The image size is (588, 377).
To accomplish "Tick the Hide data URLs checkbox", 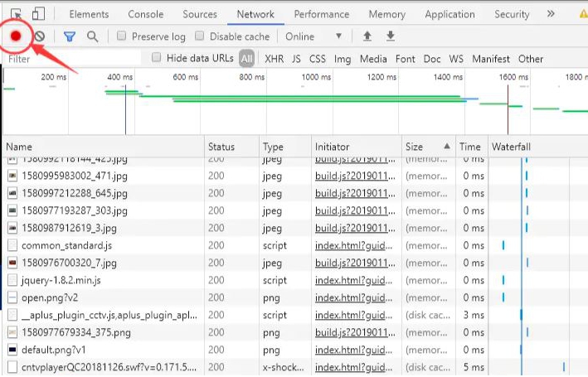I will pyautogui.click(x=156, y=58).
